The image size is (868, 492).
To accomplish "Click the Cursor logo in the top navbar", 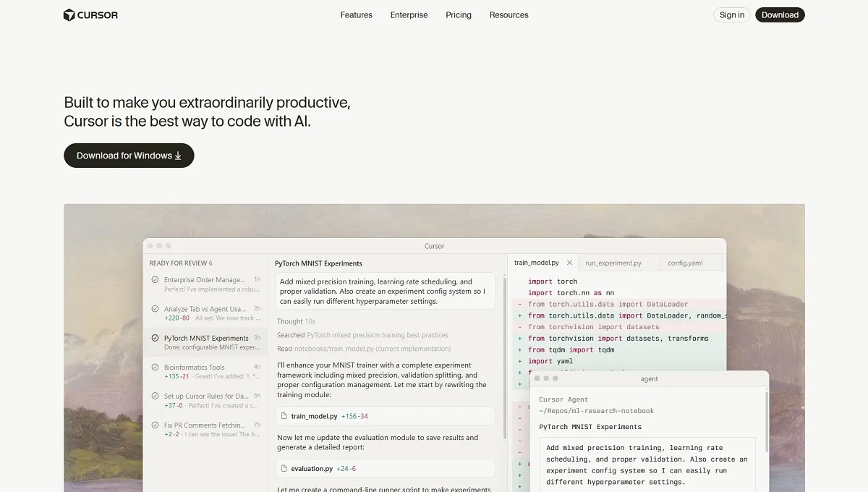I will click(90, 14).
